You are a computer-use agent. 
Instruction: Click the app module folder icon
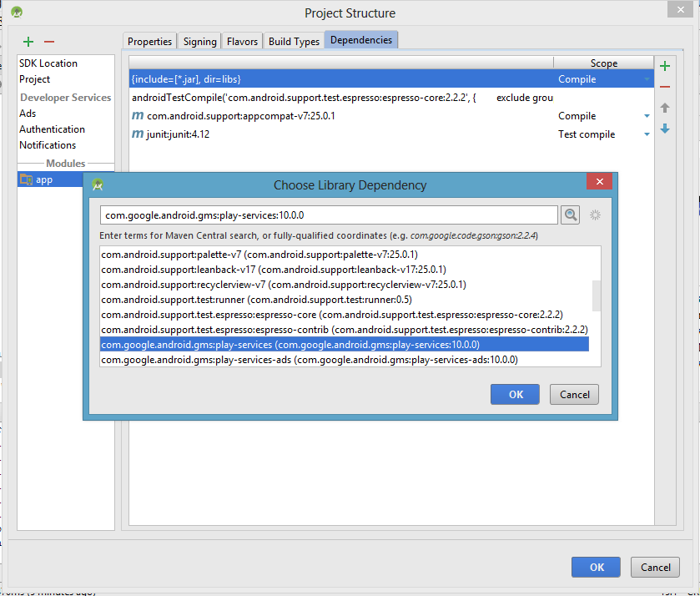[x=27, y=179]
